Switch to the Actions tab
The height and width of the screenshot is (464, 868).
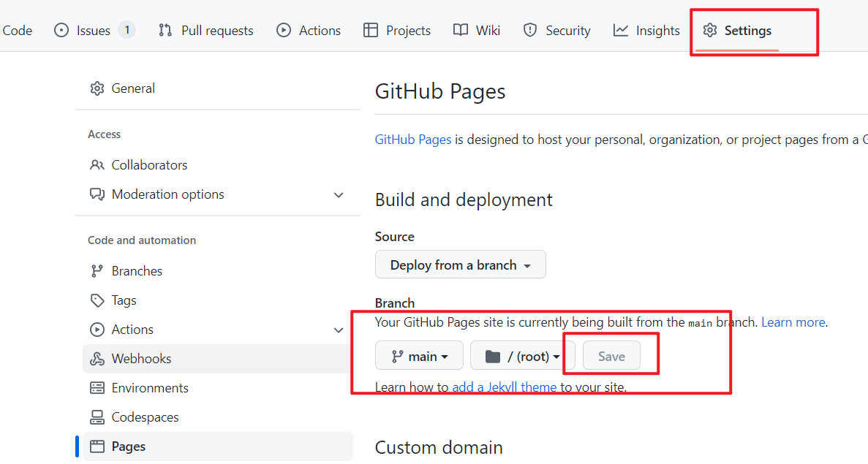coord(309,31)
